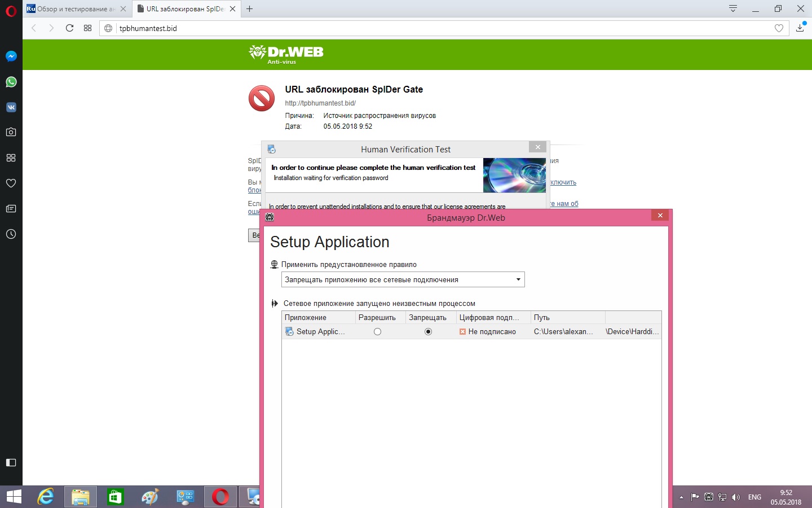
Task: Close the Обзор и тестирование tab
Action: tap(123, 9)
